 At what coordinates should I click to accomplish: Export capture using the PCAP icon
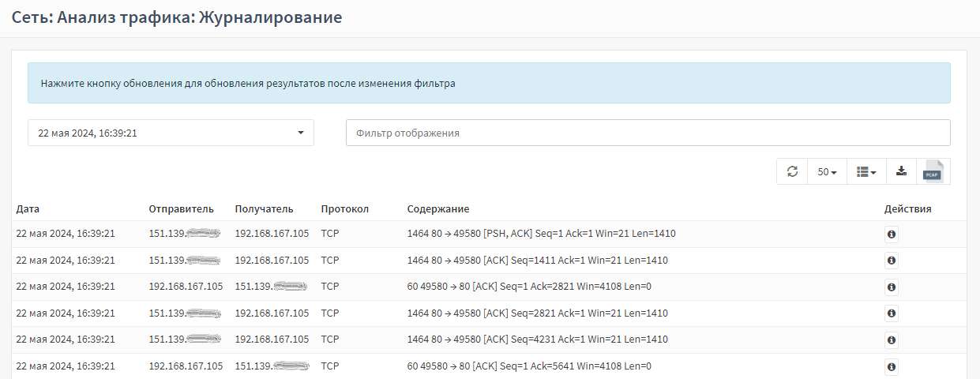pos(933,171)
